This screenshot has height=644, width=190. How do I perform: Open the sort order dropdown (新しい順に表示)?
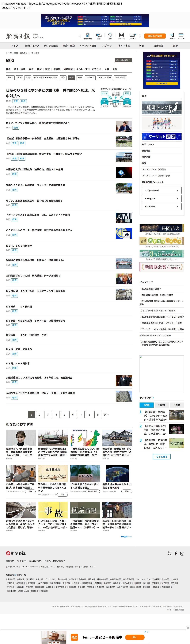(123, 60)
